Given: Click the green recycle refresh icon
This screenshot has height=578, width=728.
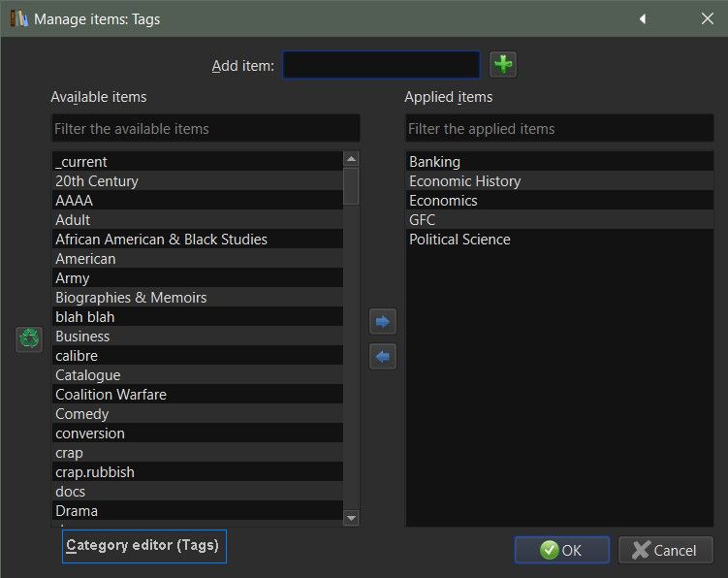Looking at the screenshot, I should pos(29,338).
